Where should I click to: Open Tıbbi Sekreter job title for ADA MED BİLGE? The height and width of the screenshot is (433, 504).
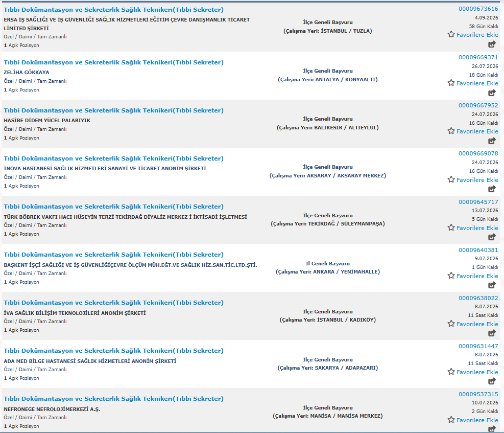click(x=113, y=351)
